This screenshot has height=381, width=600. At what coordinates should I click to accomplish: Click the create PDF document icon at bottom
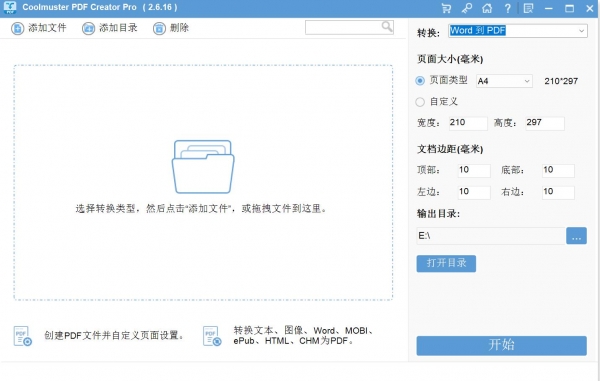[x=23, y=336]
